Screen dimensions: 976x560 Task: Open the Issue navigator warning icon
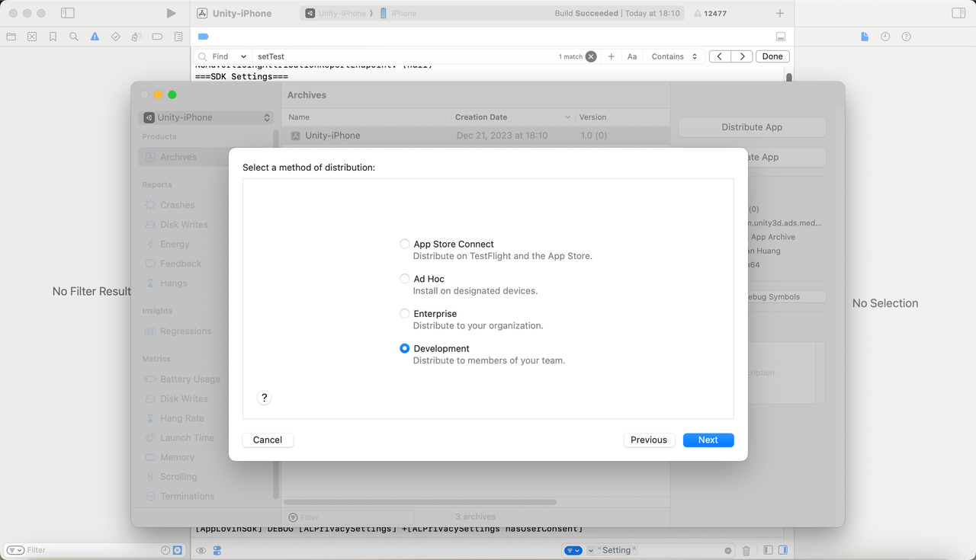click(x=95, y=37)
